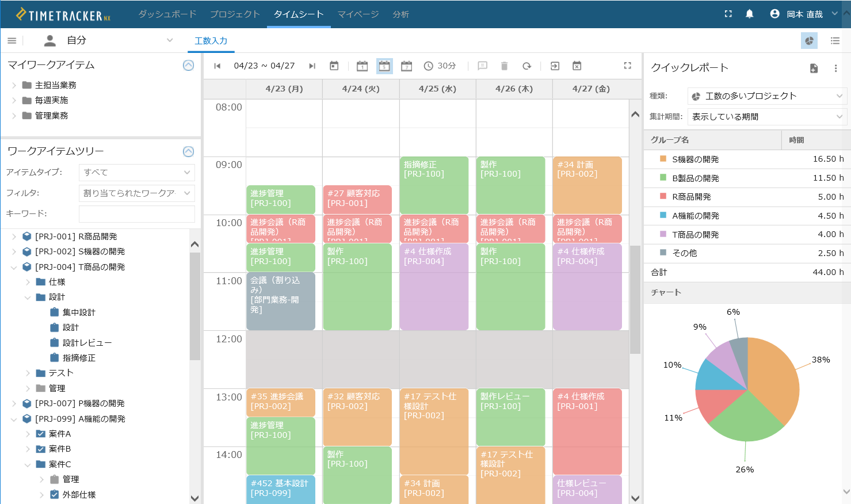Click the refresh icon in timesheet toolbar

pos(526,66)
